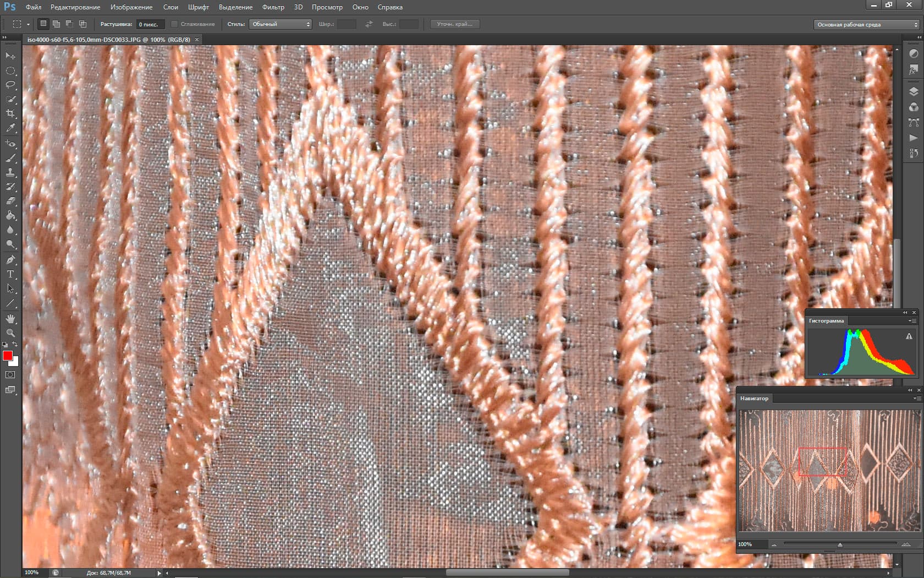Select the Clone Stamp tool
Screen dimensions: 924x578
10,172
